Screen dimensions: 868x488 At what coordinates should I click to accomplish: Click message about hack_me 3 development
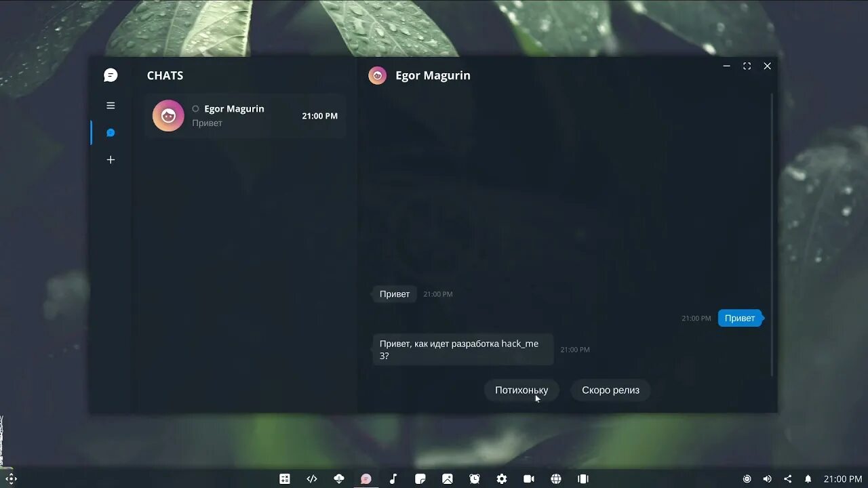point(462,349)
